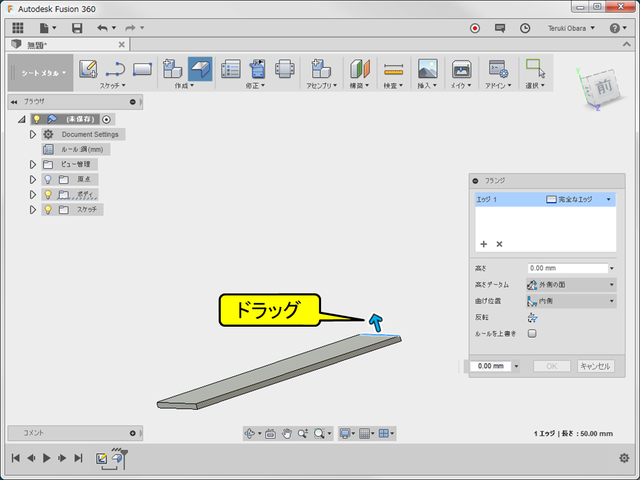Redo the last action
Viewport: 640px width, 480px height.
130,28
